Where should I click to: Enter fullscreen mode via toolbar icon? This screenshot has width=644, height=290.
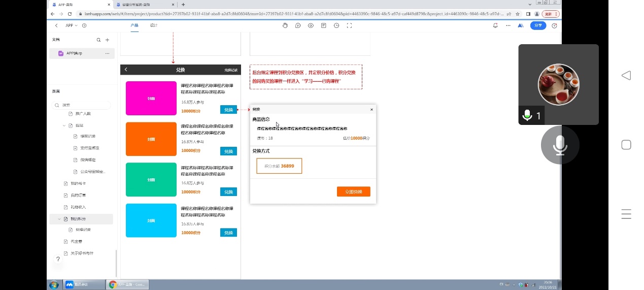click(349, 25)
